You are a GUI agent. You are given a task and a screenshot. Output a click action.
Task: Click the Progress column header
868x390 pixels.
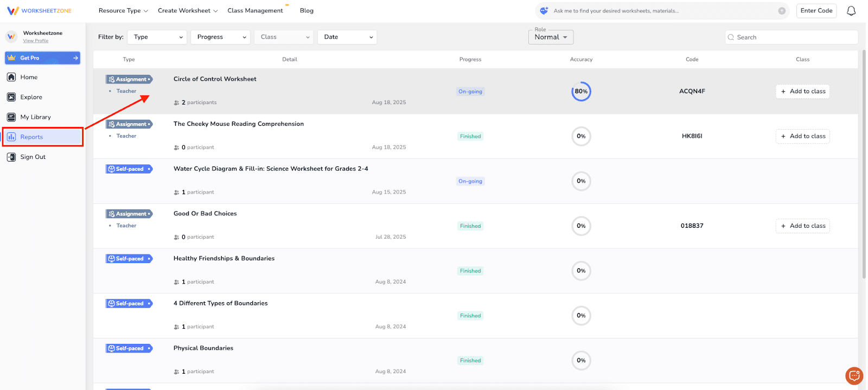click(x=470, y=60)
